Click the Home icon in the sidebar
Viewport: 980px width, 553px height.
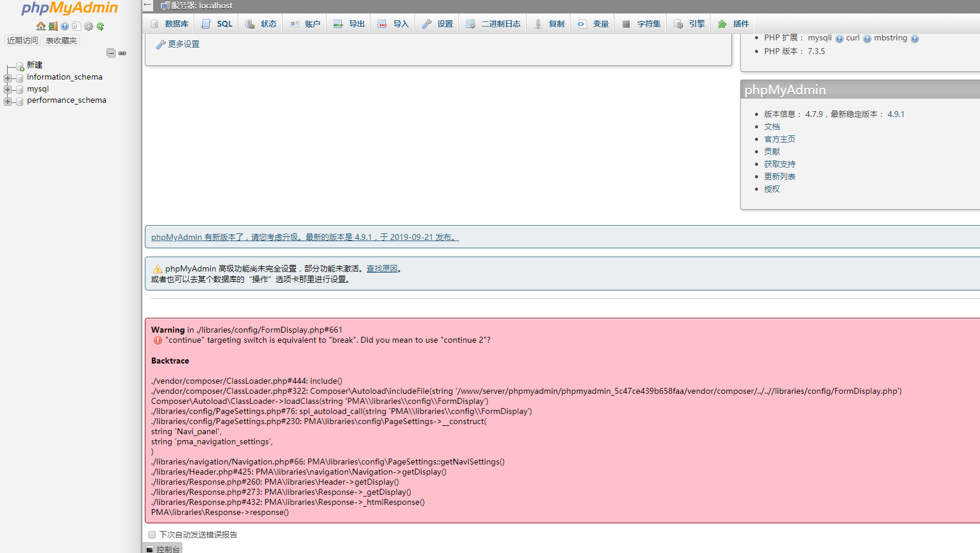(x=40, y=26)
